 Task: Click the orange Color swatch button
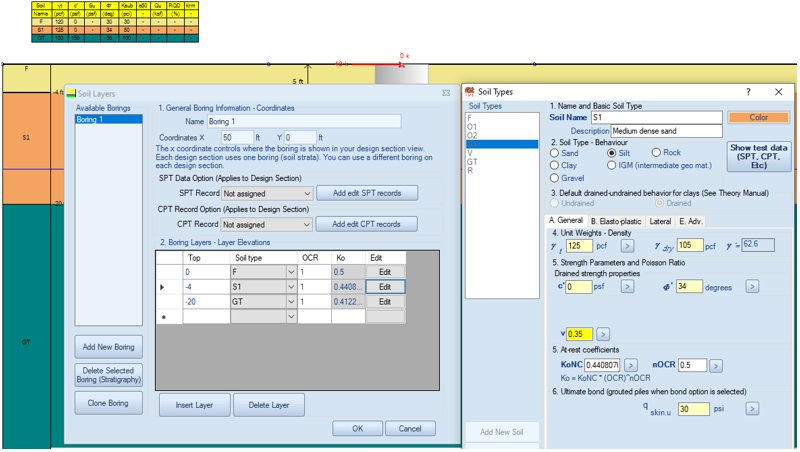[759, 117]
